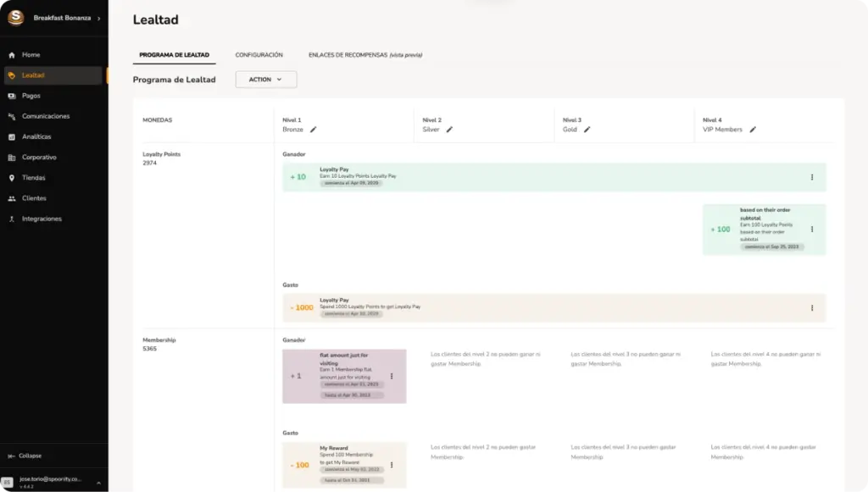Open options for -1000 Loyalty Pay rule

[812, 308]
